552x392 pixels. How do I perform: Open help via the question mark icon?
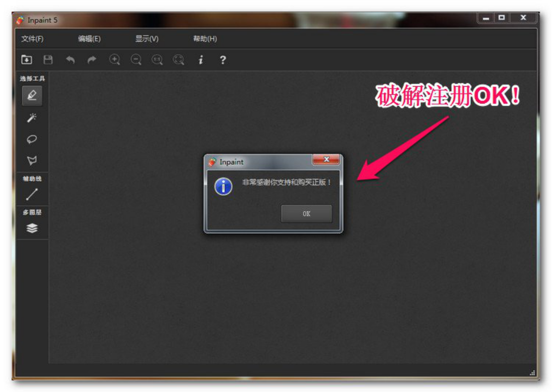223,60
